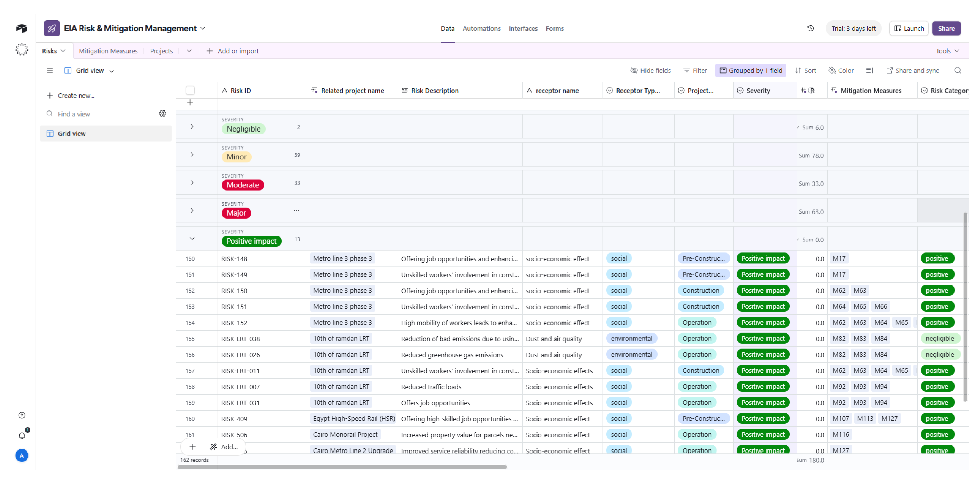Image resolution: width=980 pixels, height=480 pixels.
Task: Open help question mark icon
Action: click(22, 415)
